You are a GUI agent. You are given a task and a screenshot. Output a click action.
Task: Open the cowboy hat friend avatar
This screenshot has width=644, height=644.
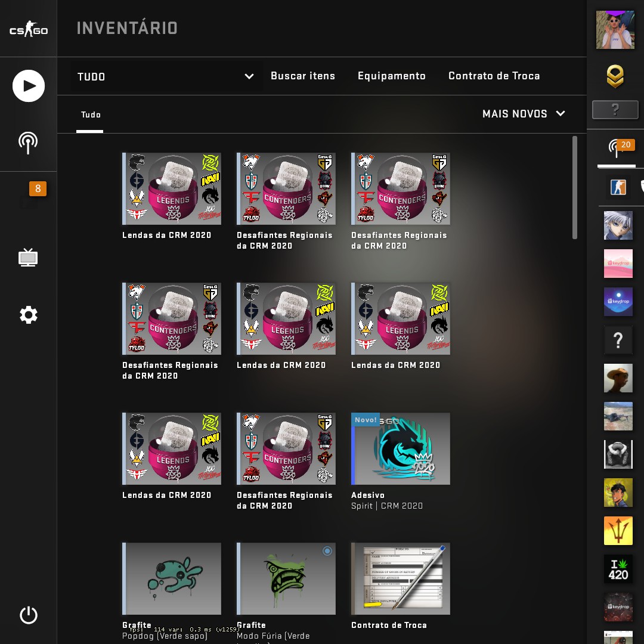[618, 378]
